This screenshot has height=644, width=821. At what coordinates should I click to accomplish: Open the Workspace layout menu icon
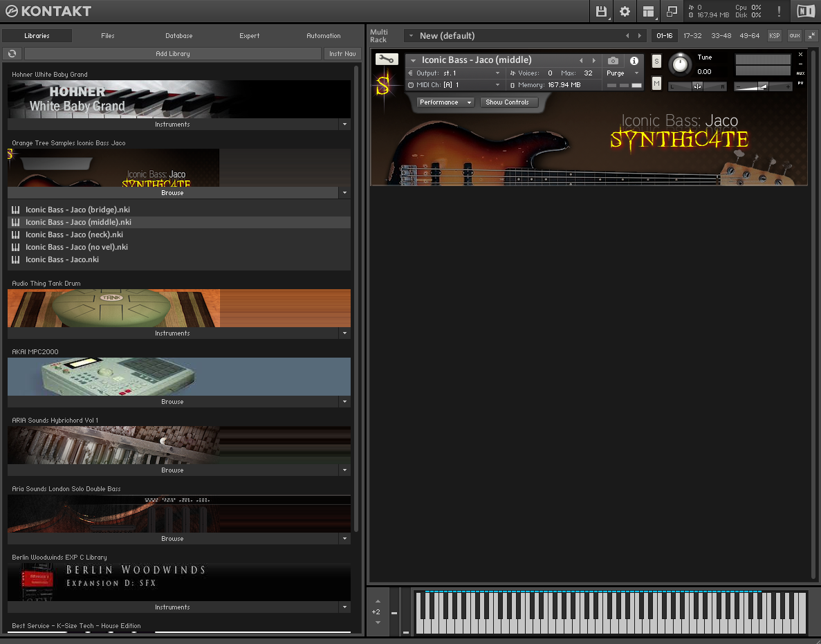point(648,11)
